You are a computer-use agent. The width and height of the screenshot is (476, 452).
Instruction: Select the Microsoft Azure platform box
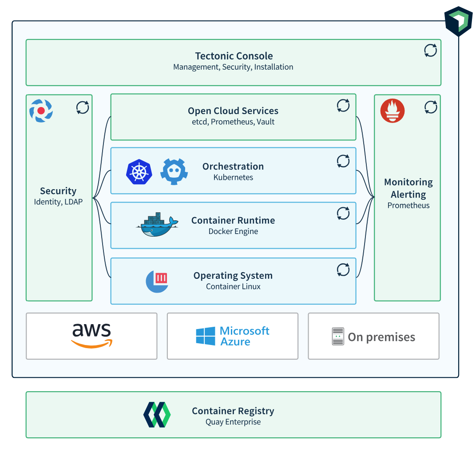232,336
